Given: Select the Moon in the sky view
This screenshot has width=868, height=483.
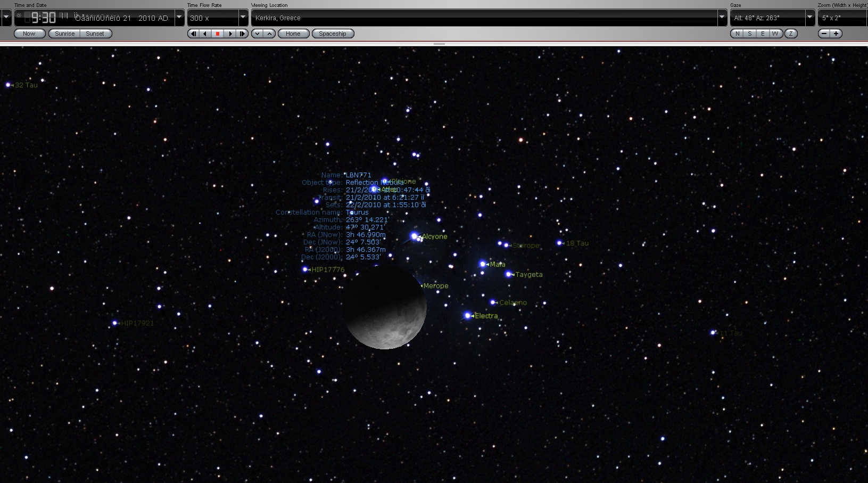Looking at the screenshot, I should pos(385,307).
